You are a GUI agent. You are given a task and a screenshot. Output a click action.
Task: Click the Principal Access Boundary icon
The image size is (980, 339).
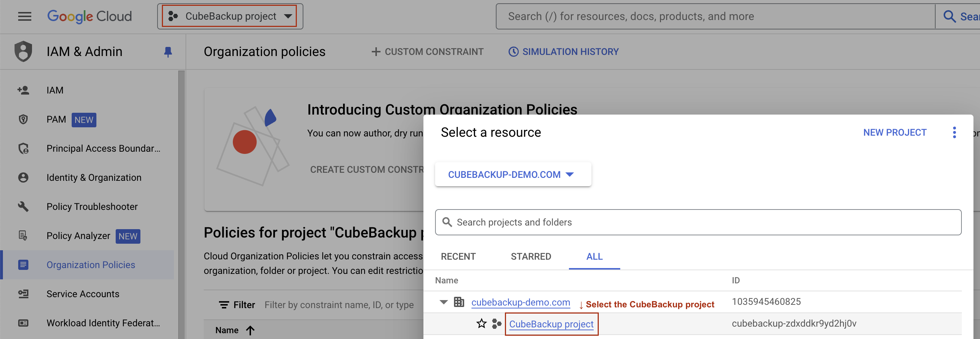[x=23, y=148]
